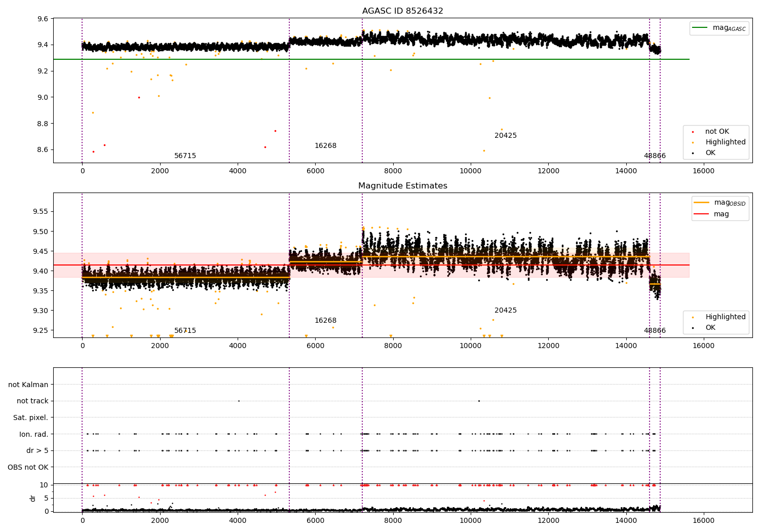Image resolution: width=760 pixels, height=532 pixels.
Task: Click the 'Ion. rad.' row label
Action: pyautogui.click(x=34, y=434)
